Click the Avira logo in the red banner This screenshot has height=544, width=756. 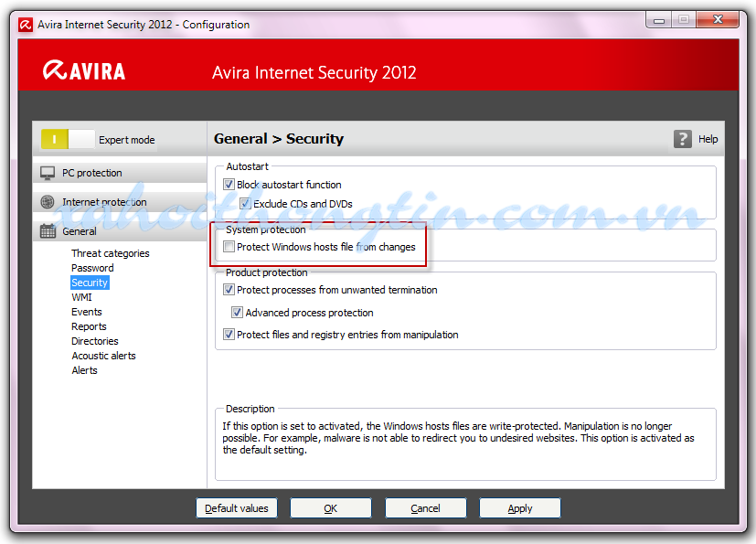point(84,71)
